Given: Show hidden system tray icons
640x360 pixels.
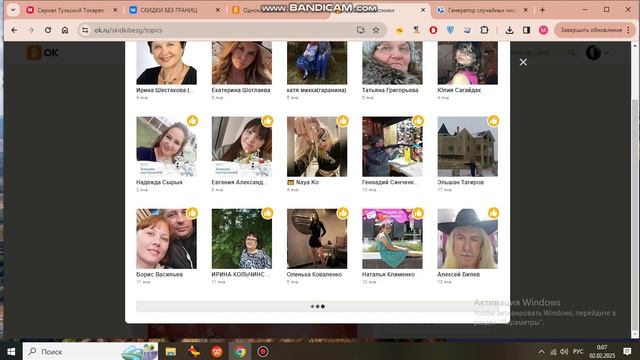Looking at the screenshot, I should [x=541, y=351].
